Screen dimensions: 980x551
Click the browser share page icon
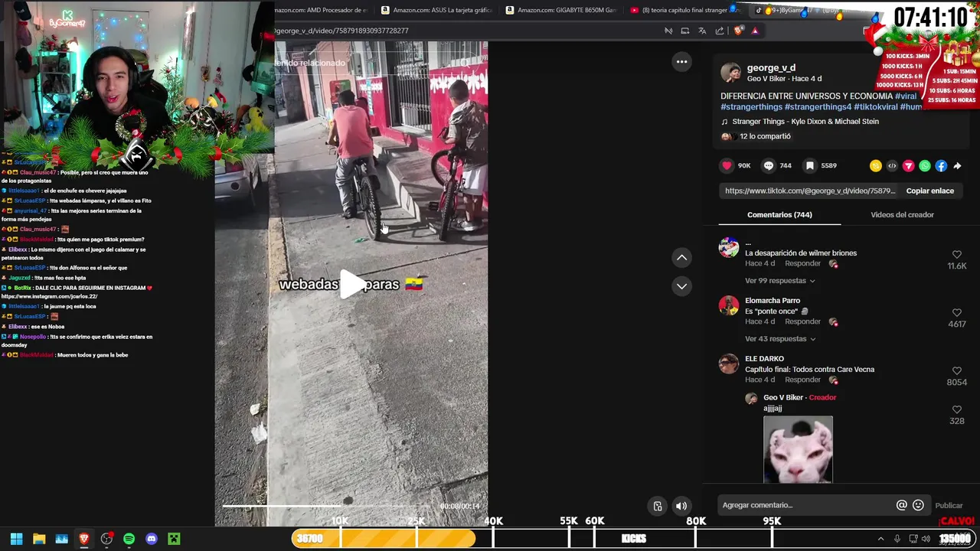tap(720, 31)
